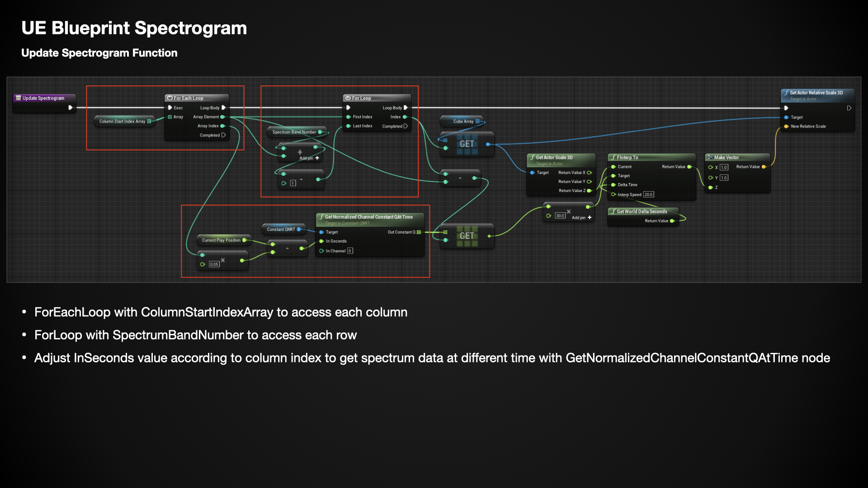Click the Interp Speed 20.0 value field

point(648,194)
